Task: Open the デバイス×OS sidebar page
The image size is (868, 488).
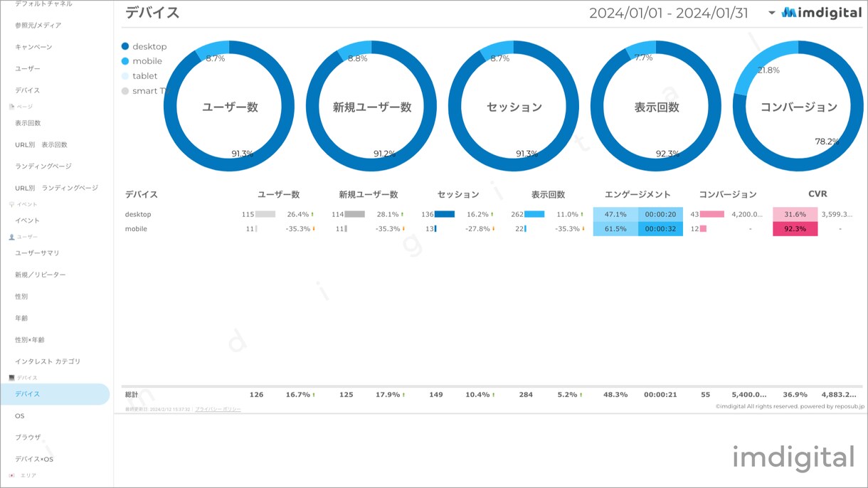Action: [x=34, y=459]
